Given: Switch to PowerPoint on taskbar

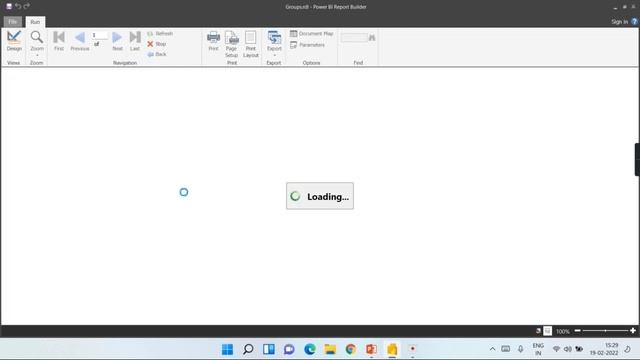Looking at the screenshot, I should coord(371,349).
